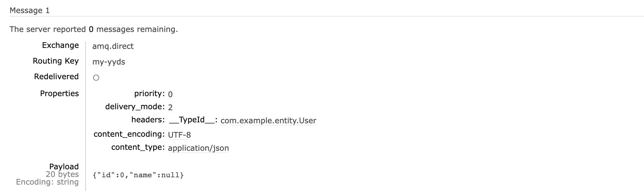Viewport: 644px width, 191px height.
Task: Select the priority value 0
Action: 170,94
